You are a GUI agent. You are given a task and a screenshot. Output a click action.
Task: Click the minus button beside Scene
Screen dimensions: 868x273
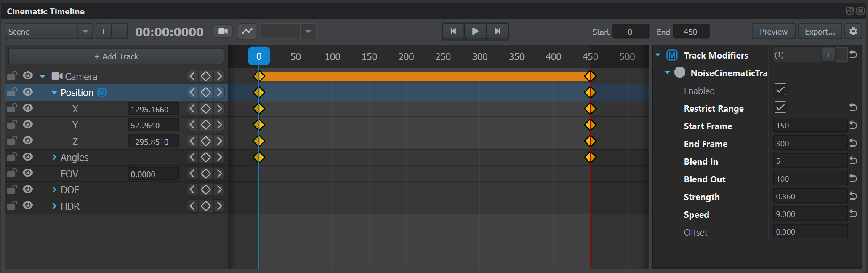(x=120, y=32)
